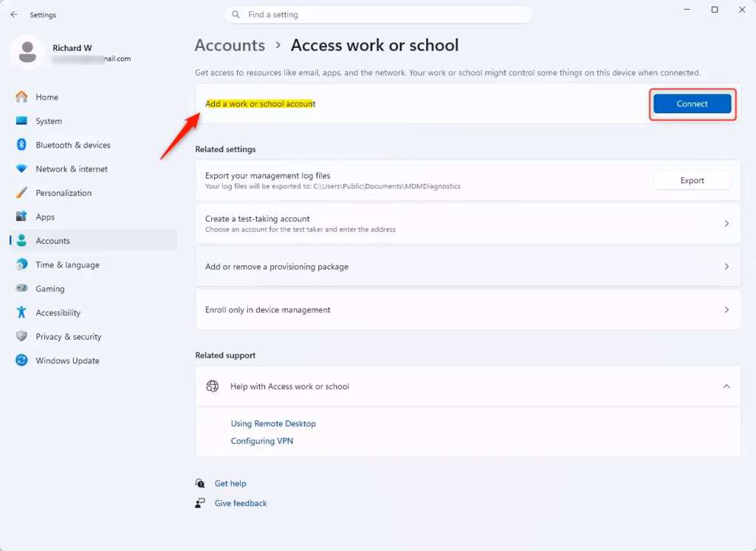Screen dimensions: 756x551
Task: Click the Accessibility figure icon
Action: [21, 312]
